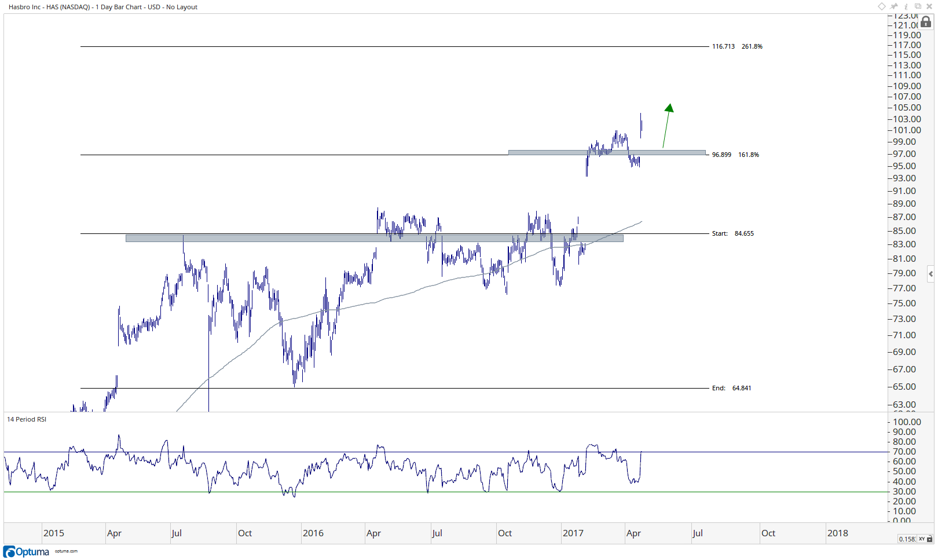Screen dimensions: 938x560
Task: Select the grey zone near 96.899
Action: pos(607,153)
